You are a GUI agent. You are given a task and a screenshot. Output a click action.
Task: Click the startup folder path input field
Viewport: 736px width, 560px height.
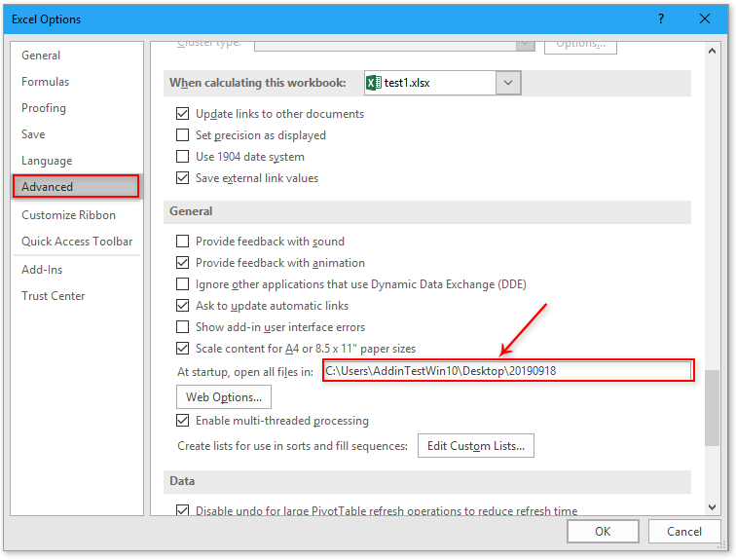[x=508, y=371]
